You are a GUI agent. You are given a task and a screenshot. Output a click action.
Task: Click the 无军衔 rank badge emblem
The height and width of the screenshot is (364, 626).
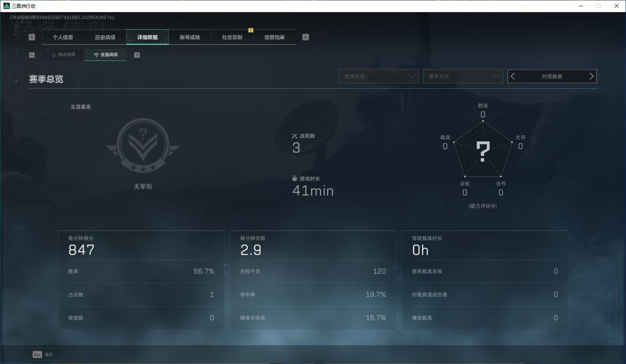(143, 145)
